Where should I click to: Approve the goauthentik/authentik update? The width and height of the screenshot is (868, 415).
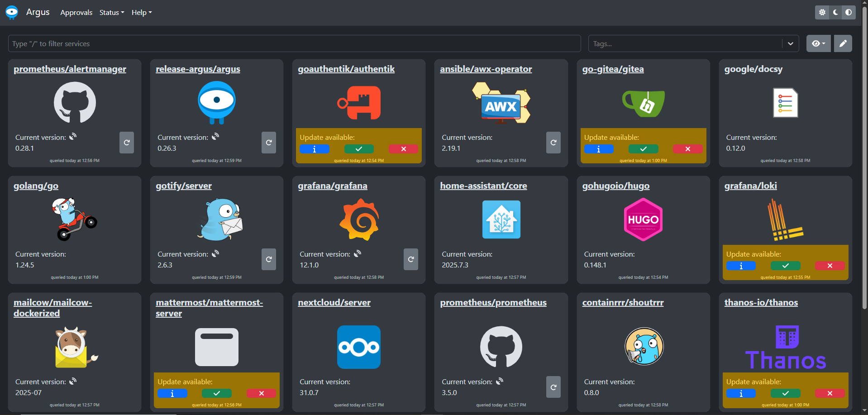pyautogui.click(x=359, y=149)
